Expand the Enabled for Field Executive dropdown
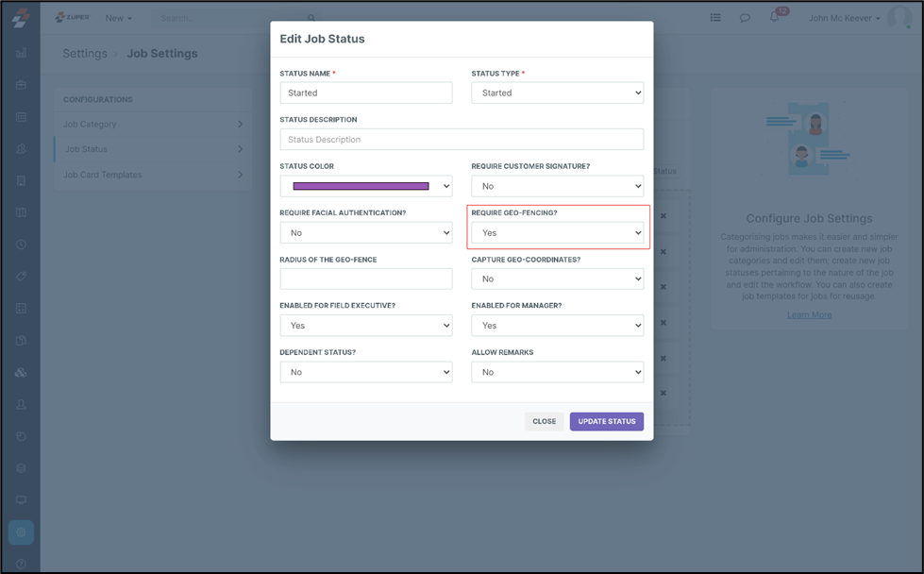 [x=365, y=326]
